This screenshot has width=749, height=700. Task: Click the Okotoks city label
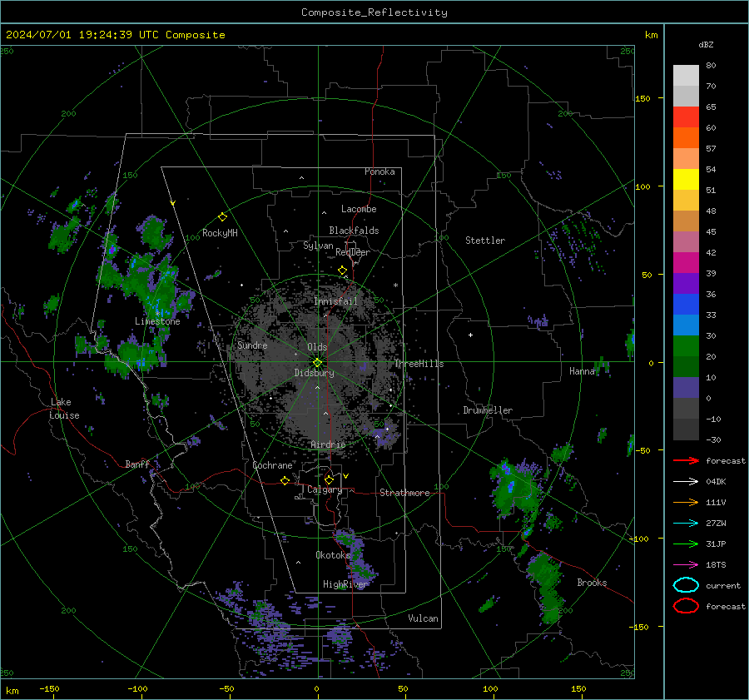[x=333, y=555]
